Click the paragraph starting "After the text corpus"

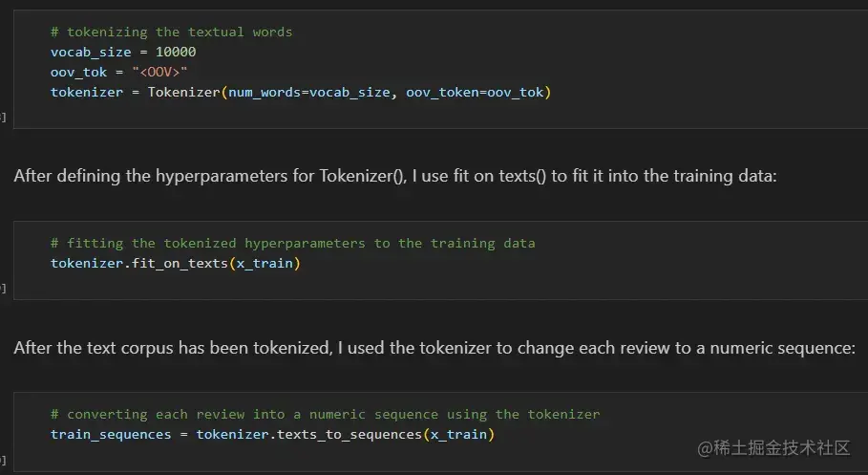tap(434, 348)
